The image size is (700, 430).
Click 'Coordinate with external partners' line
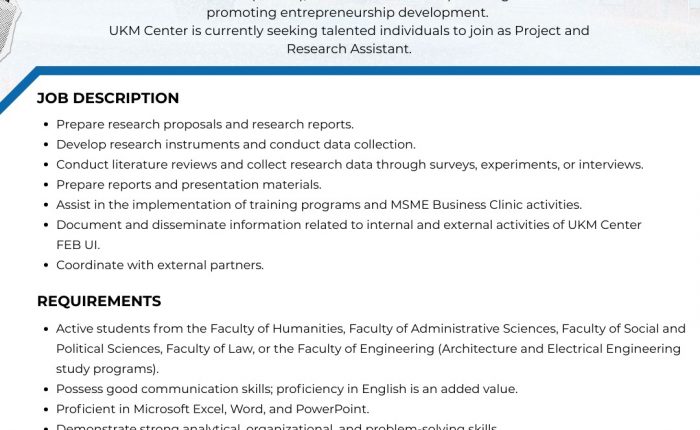coord(159,265)
